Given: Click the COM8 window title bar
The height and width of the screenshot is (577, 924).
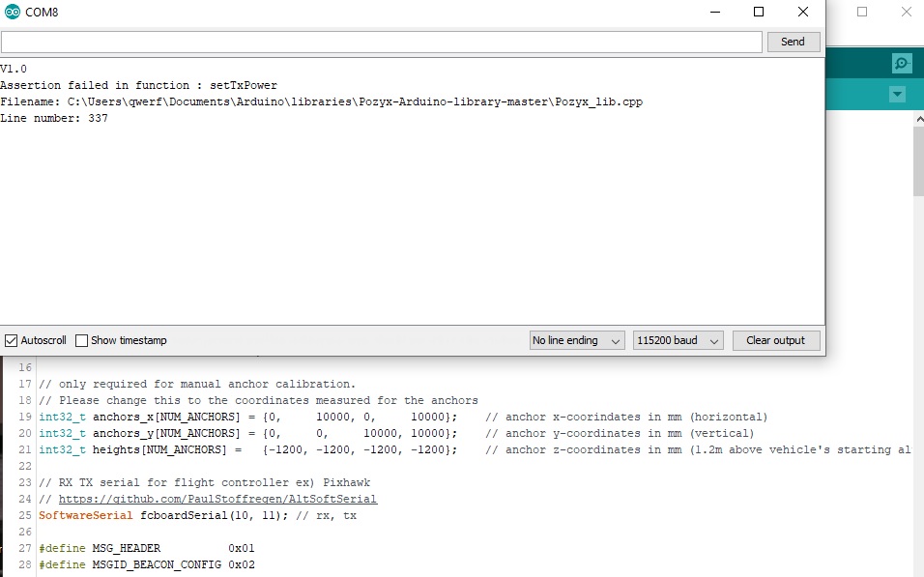Looking at the screenshot, I should pos(387,12).
